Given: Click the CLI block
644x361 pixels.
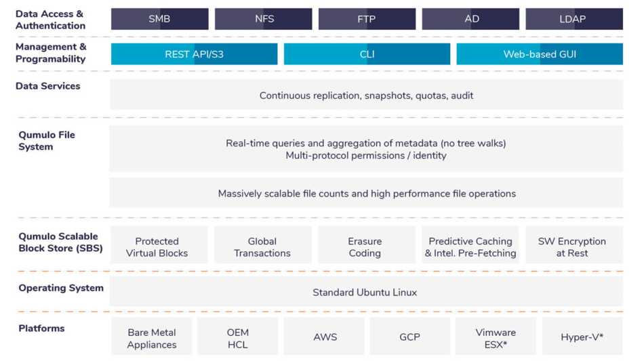Looking at the screenshot, I should click(367, 54).
